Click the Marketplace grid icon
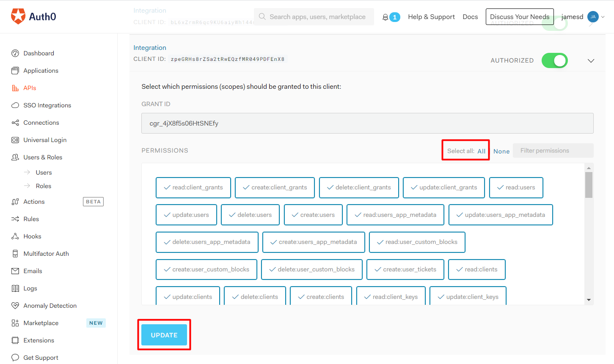Screen dimensions: 614x364 coord(15,323)
